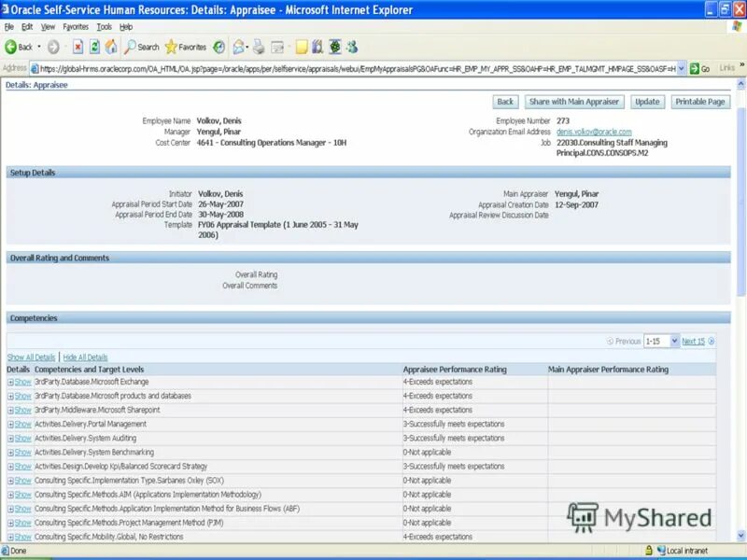Open the Printable Page button
The image size is (747, 560).
pyautogui.click(x=700, y=102)
